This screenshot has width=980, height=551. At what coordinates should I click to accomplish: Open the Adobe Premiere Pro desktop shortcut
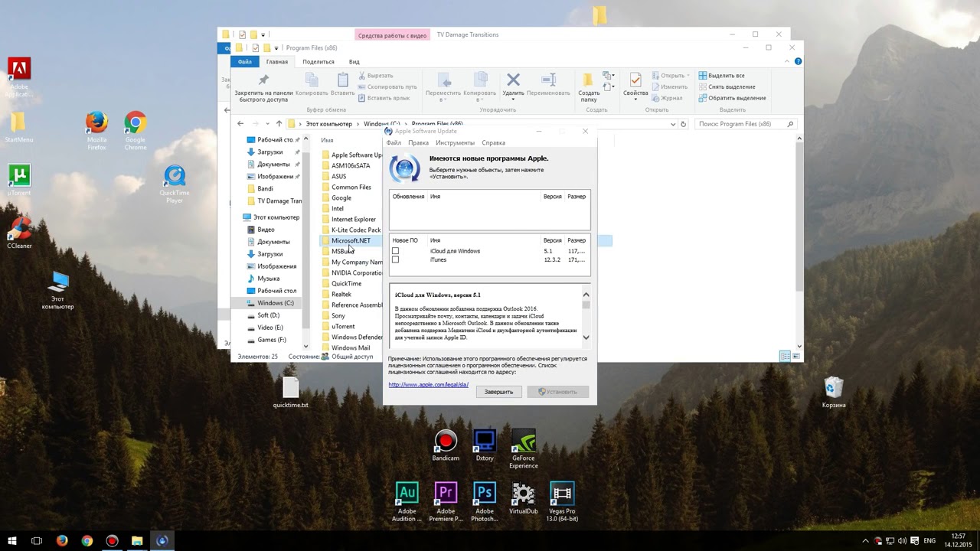tap(446, 502)
